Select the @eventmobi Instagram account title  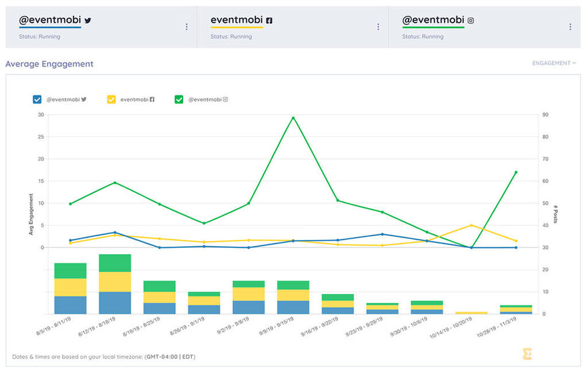pos(433,20)
